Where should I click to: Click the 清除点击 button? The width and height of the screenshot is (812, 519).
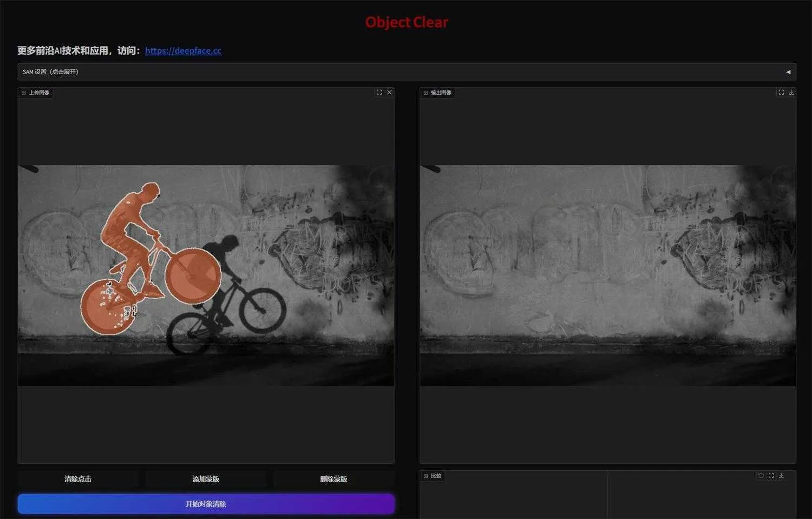tap(78, 479)
